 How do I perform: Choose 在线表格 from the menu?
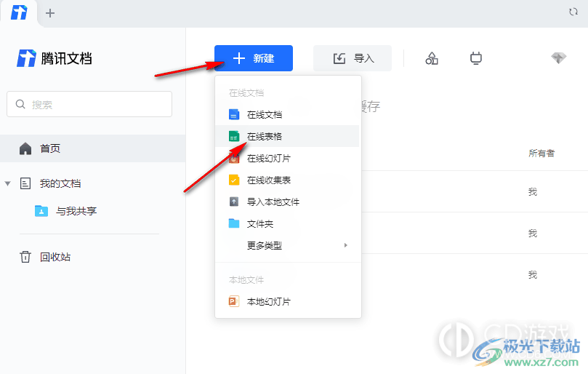(x=287, y=136)
